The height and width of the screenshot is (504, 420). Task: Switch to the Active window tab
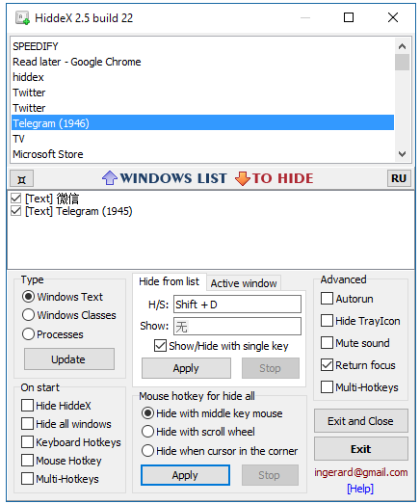point(244,283)
